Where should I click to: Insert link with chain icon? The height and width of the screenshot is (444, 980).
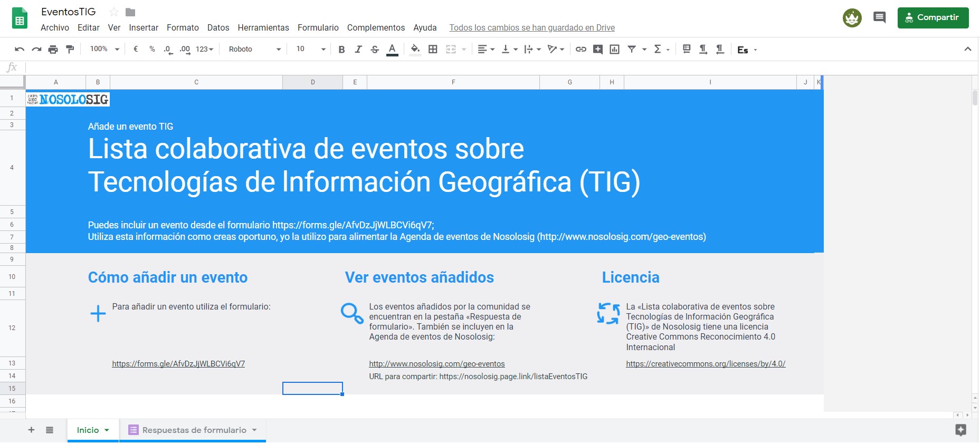(581, 49)
